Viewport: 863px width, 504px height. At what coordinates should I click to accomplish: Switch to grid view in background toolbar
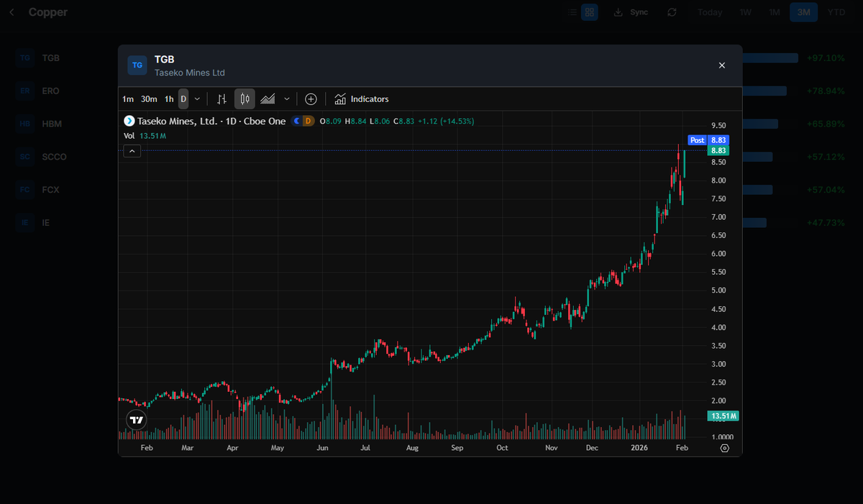pyautogui.click(x=590, y=12)
